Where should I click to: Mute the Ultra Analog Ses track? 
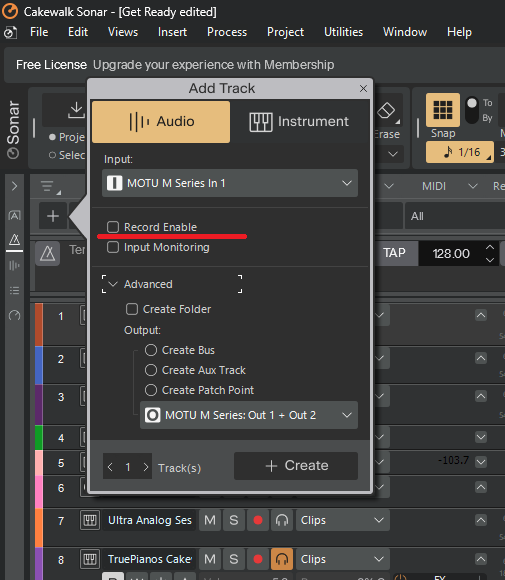(210, 520)
